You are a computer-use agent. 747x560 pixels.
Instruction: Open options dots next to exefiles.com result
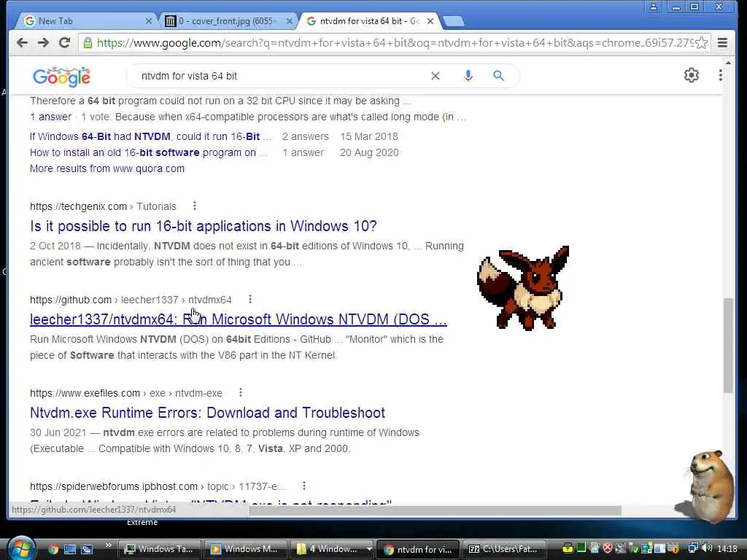coord(241,392)
